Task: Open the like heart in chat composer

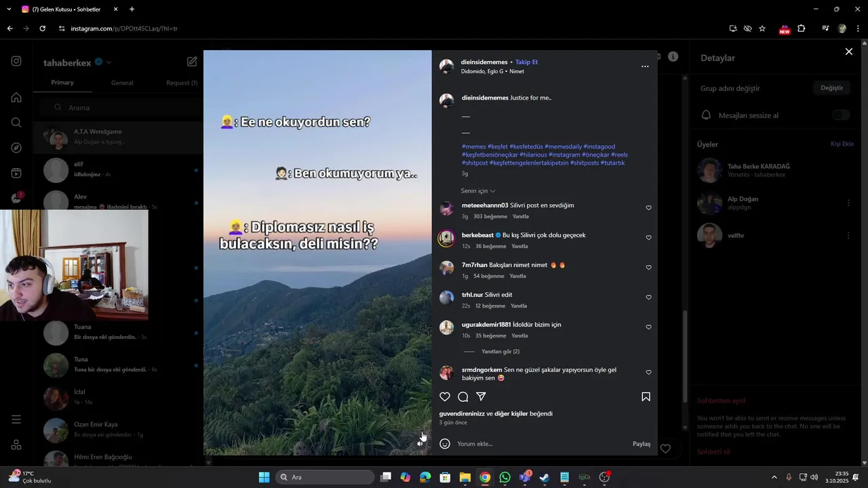Action: 665,449
